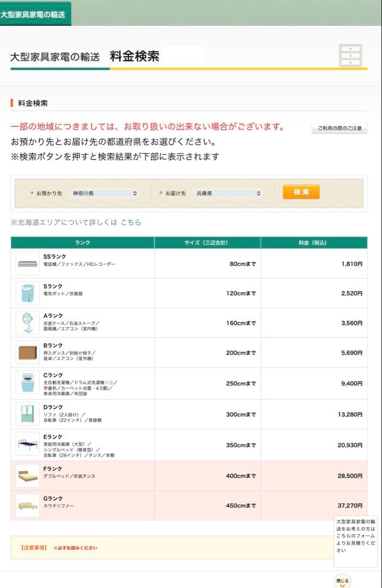This screenshot has width=382, height=588.
Task: Click the Sランク electric pot icon
Action: [27, 293]
